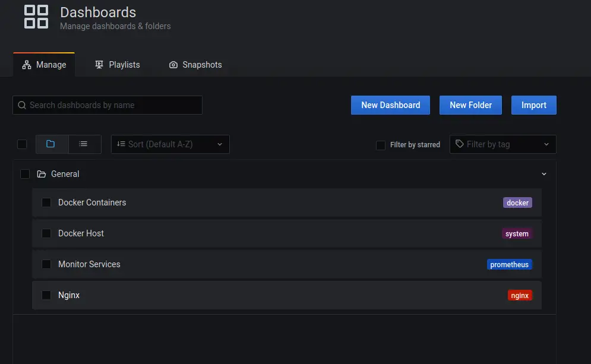This screenshot has width=591, height=364.
Task: Click the Playlists presentation icon
Action: [99, 65]
